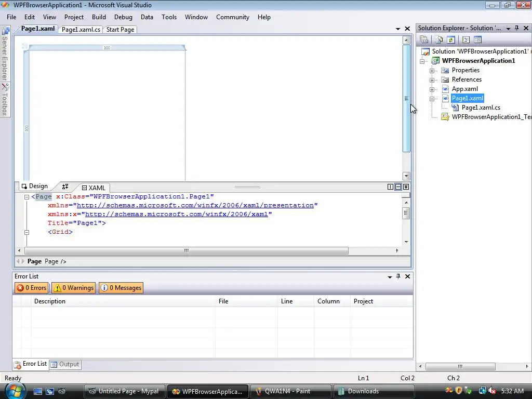Select the XAML view tab
532x399 pixels.
[94, 188]
